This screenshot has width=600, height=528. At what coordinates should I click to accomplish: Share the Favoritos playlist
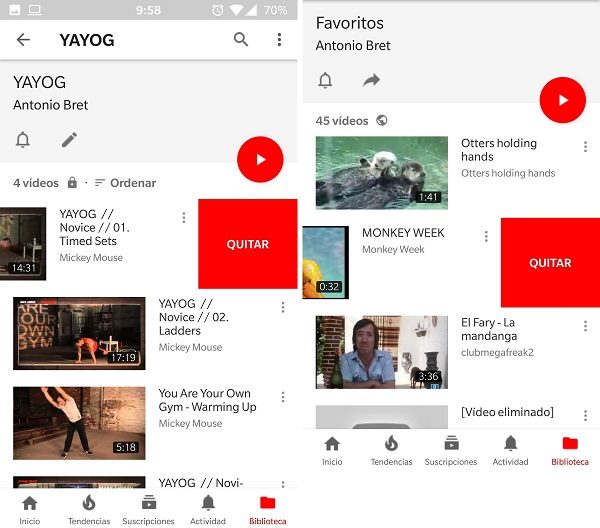[371, 81]
